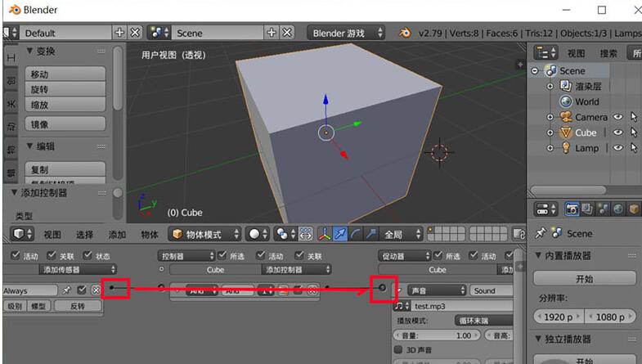Viewport: 642px width, 364px height.
Task: Click the World icon in outliner
Action: (x=565, y=101)
